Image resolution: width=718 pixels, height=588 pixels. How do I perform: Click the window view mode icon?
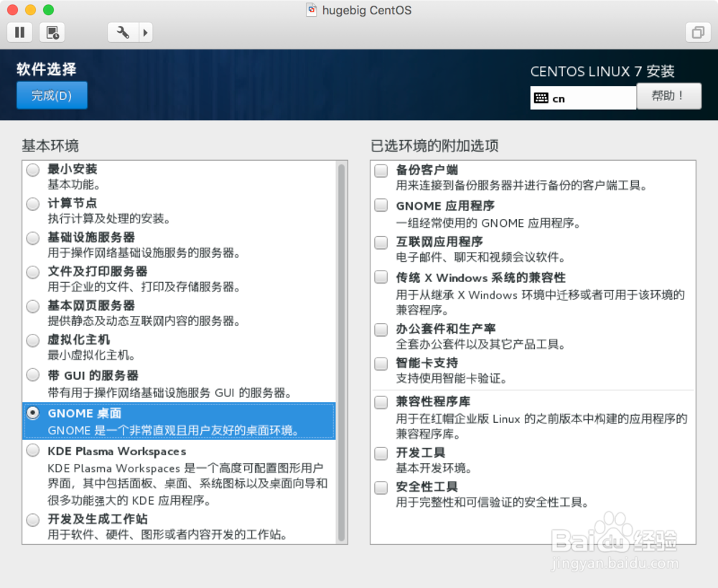point(698,32)
